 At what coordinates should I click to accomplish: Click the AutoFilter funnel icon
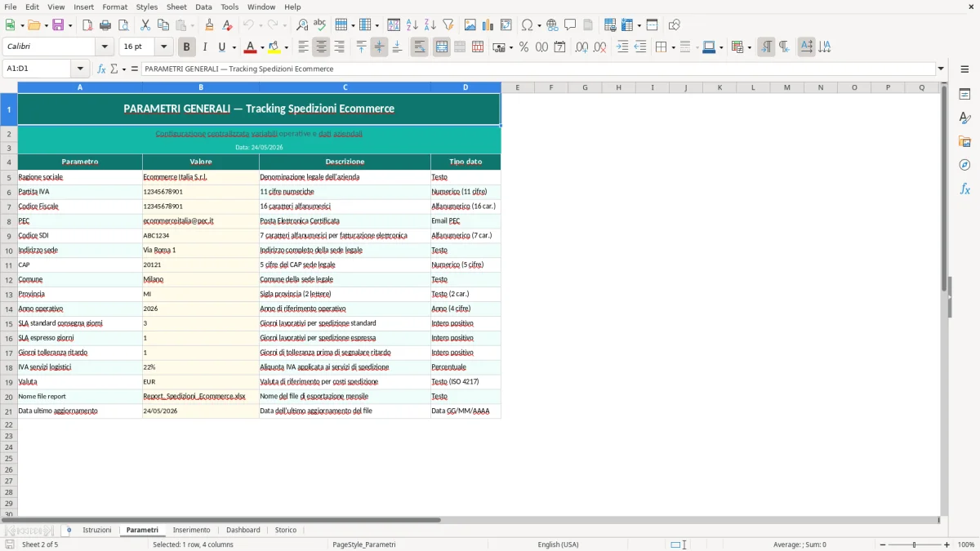[448, 25]
